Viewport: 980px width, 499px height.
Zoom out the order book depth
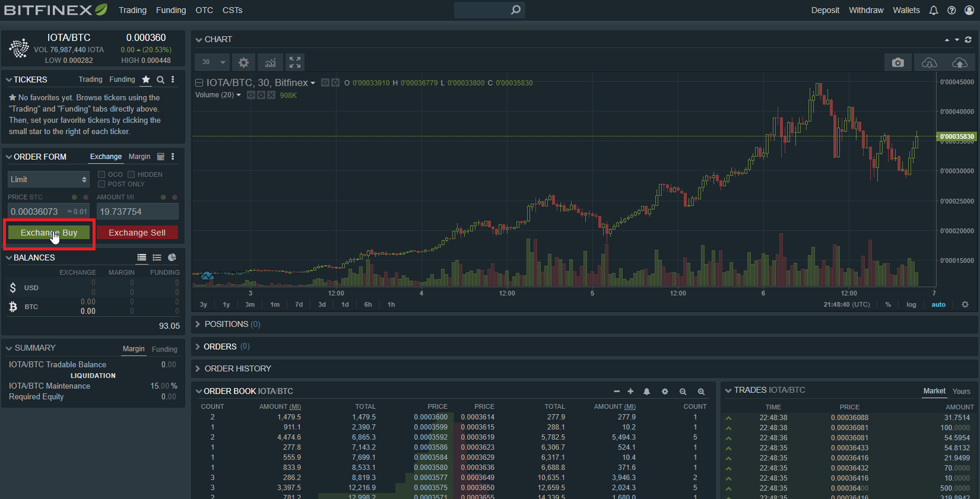coord(683,392)
